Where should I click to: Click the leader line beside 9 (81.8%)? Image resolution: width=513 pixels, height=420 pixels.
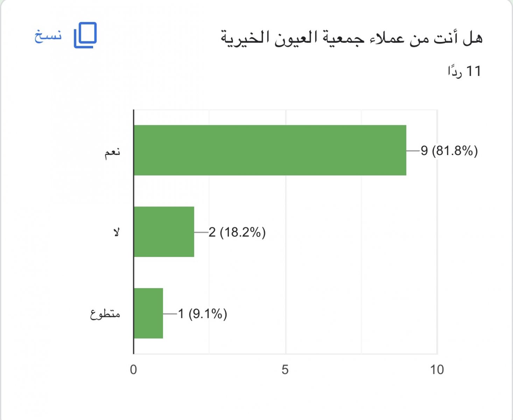tap(413, 151)
